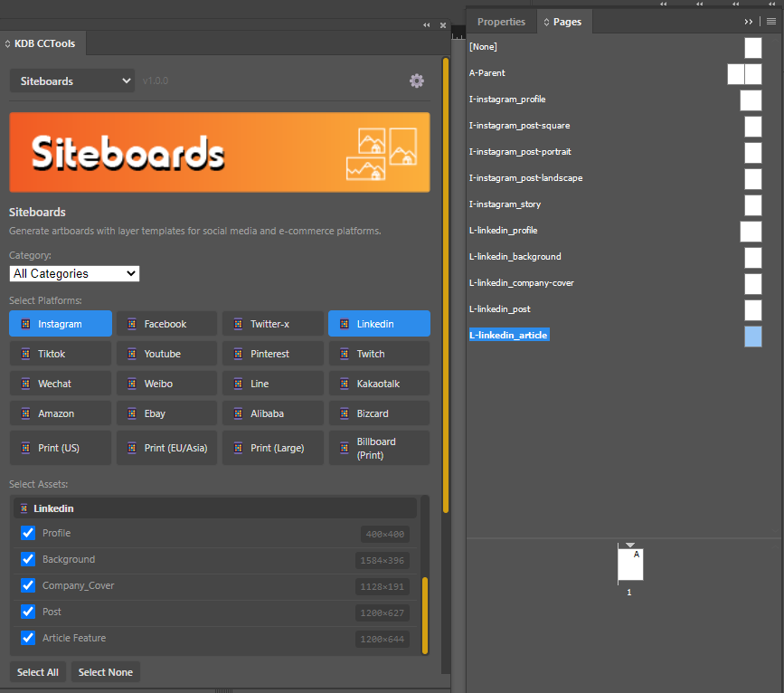784x693 pixels.
Task: Click the Ebay platform icon
Action: (132, 413)
